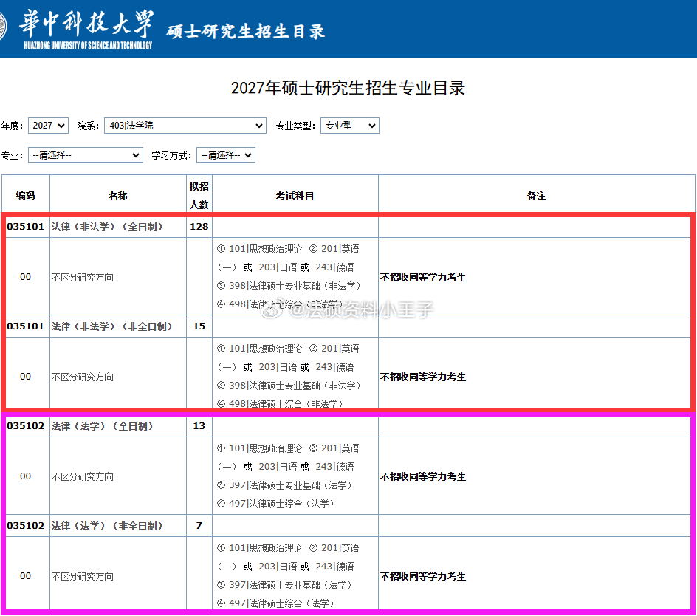Click the 备注 column header
Viewport: 697px width, 616px height.
tap(536, 196)
